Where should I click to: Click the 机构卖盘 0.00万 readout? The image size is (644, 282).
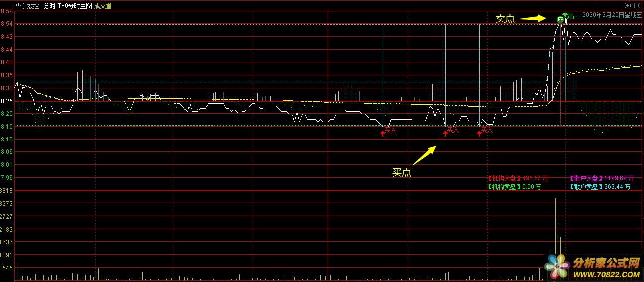pyautogui.click(x=514, y=187)
